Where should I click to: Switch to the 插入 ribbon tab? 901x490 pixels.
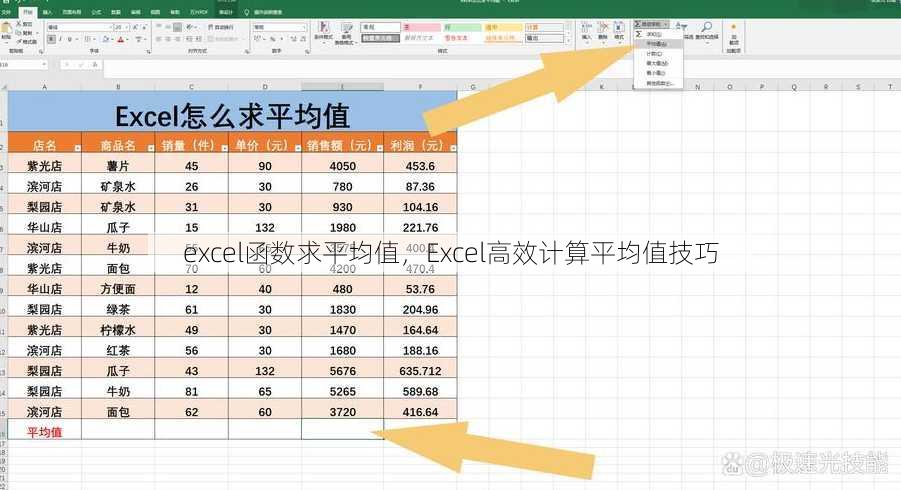click(47, 12)
